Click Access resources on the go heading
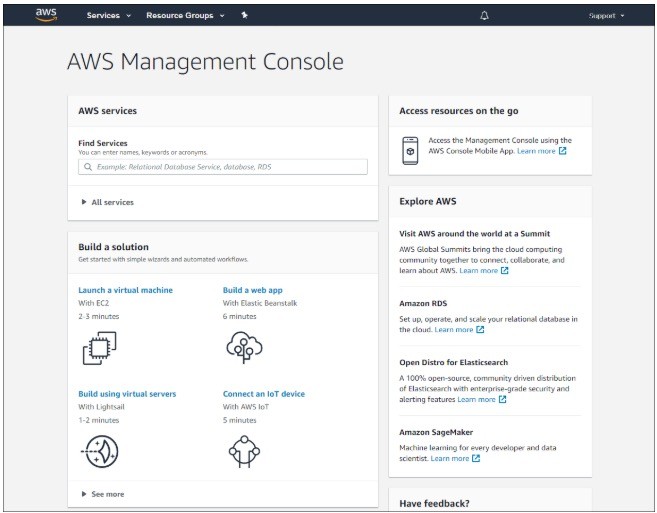The width and height of the screenshot is (657, 513). 459,111
